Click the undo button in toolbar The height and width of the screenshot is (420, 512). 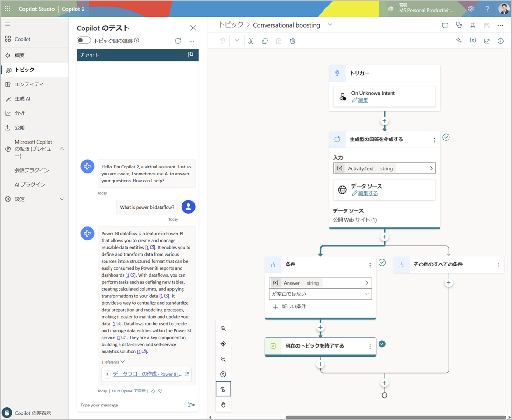pyautogui.click(x=223, y=41)
